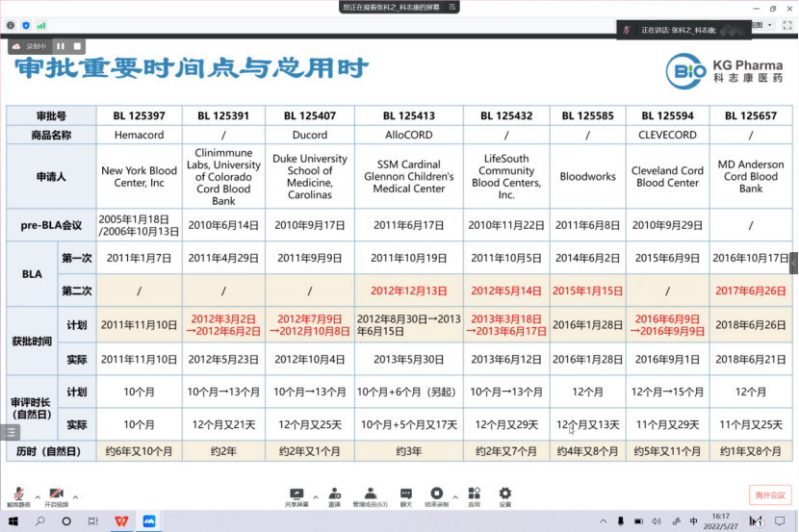This screenshot has width=799, height=532.
Task: Expand the audio options arrow beside microphone
Action: (x=38, y=496)
